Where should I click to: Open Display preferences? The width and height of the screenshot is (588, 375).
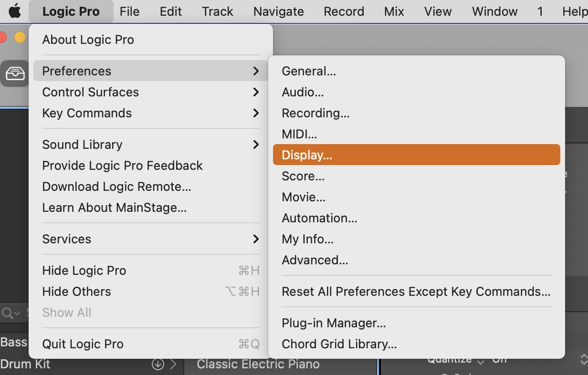click(x=416, y=155)
